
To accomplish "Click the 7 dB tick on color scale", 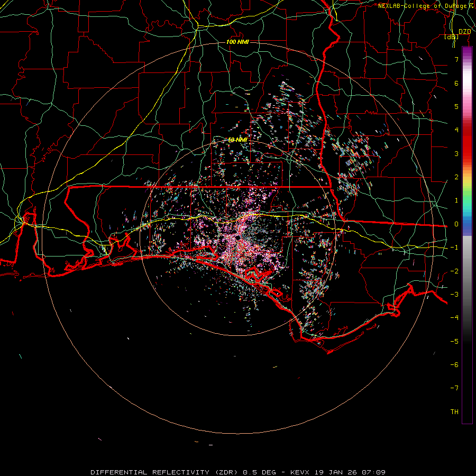I will click(456, 59).
